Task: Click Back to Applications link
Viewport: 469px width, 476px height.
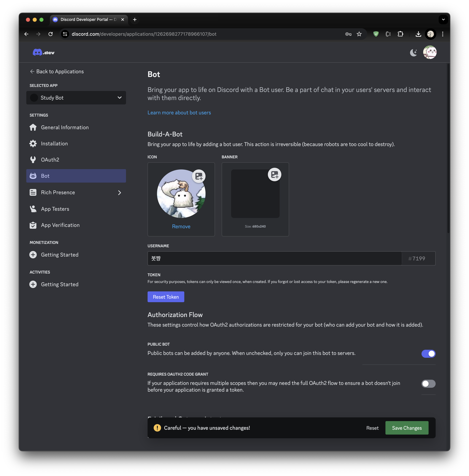Action: pos(57,71)
